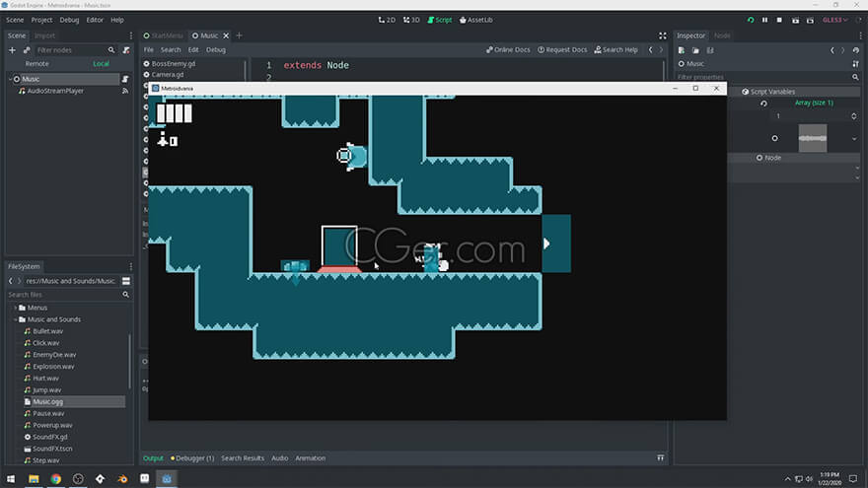Switch to the 3D workspace

(x=411, y=20)
